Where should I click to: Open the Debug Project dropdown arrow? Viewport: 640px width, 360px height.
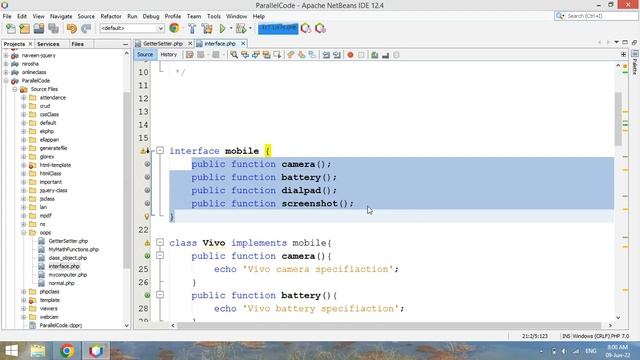pyautogui.click(x=250, y=29)
